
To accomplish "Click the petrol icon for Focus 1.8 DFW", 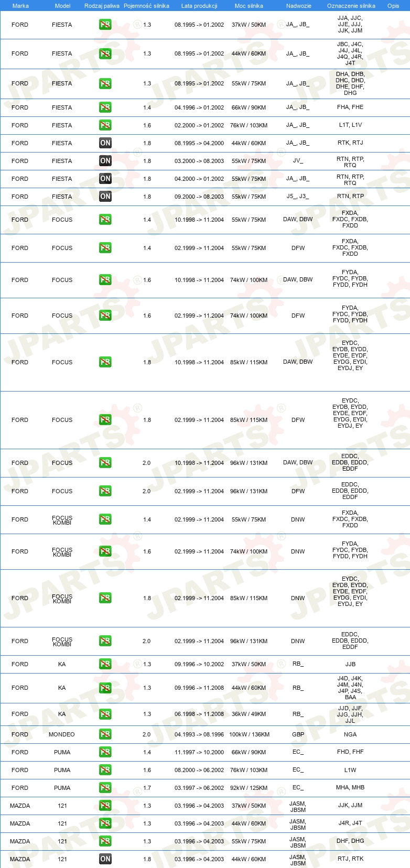I will coord(105,420).
